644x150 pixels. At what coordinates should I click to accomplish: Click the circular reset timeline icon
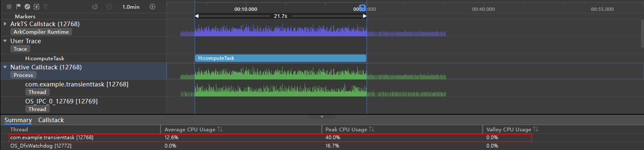[95, 7]
